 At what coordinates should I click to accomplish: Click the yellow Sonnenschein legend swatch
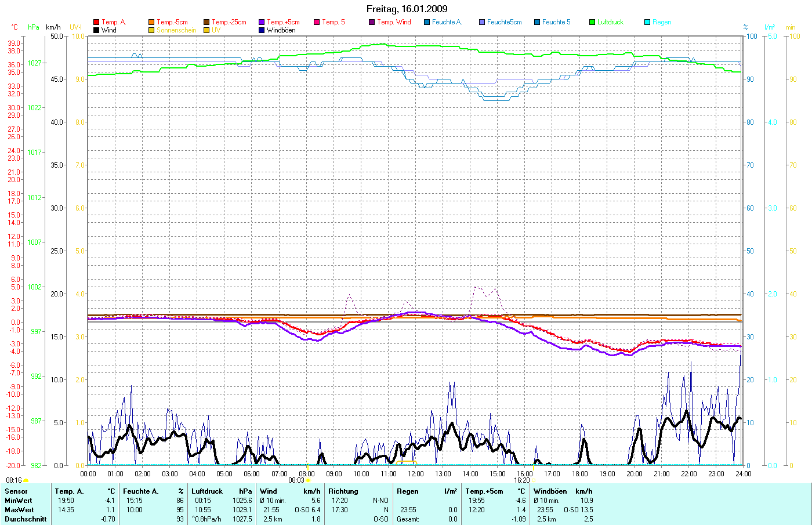coord(151,30)
